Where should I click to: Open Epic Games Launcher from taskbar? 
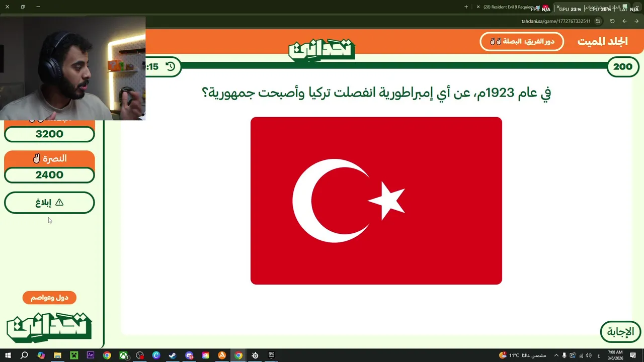click(x=271, y=355)
